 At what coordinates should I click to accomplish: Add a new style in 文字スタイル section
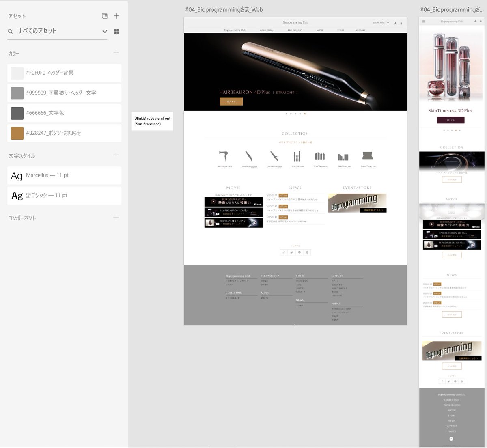click(116, 155)
